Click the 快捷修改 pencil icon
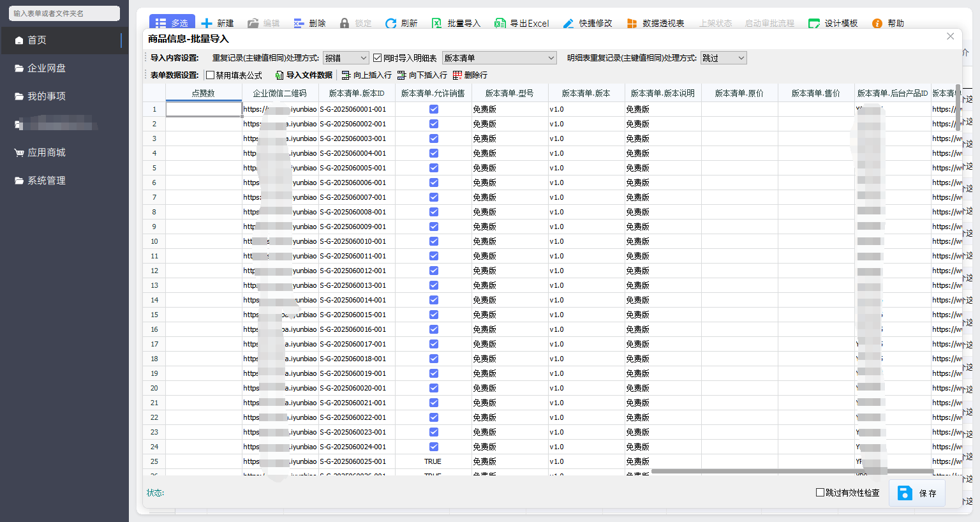This screenshot has height=522, width=980. point(568,24)
